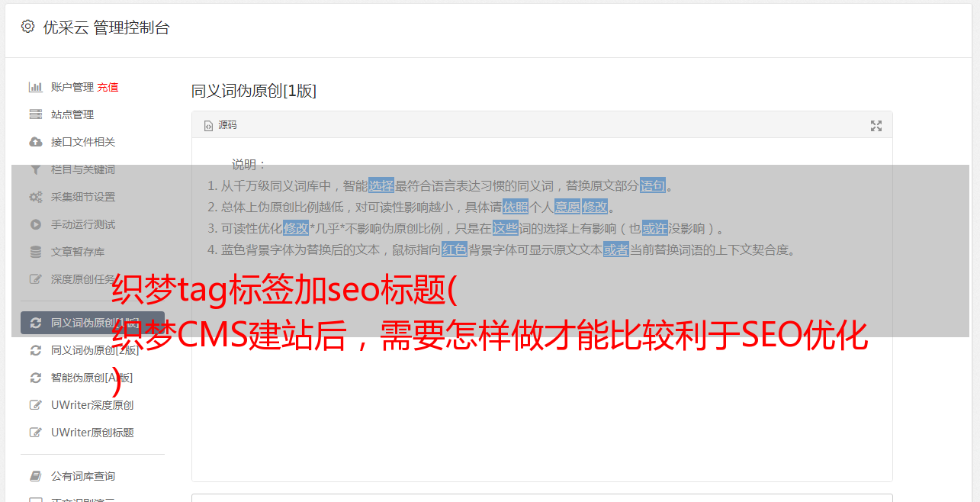Click the red 充值 link
Image resolution: width=980 pixels, height=502 pixels.
click(x=108, y=87)
